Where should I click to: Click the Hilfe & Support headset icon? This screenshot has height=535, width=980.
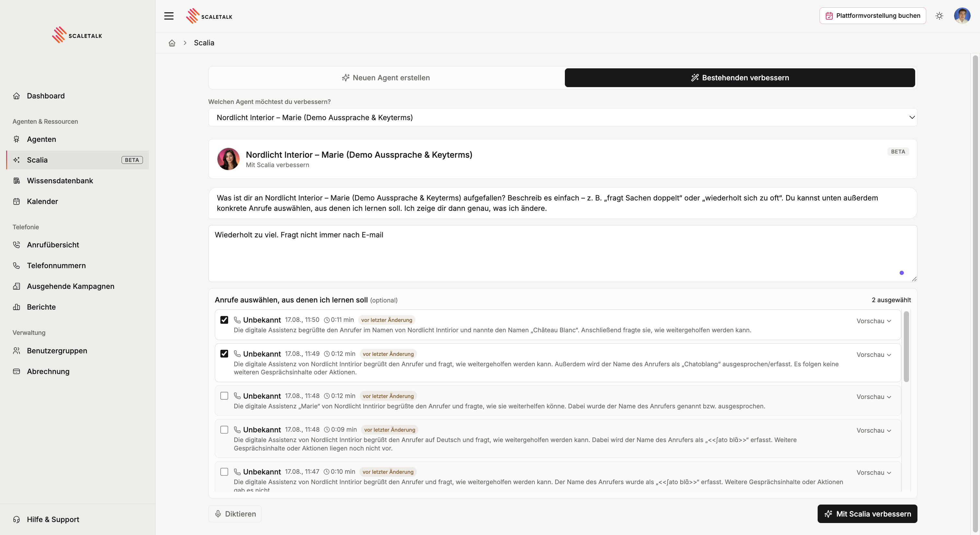16,519
